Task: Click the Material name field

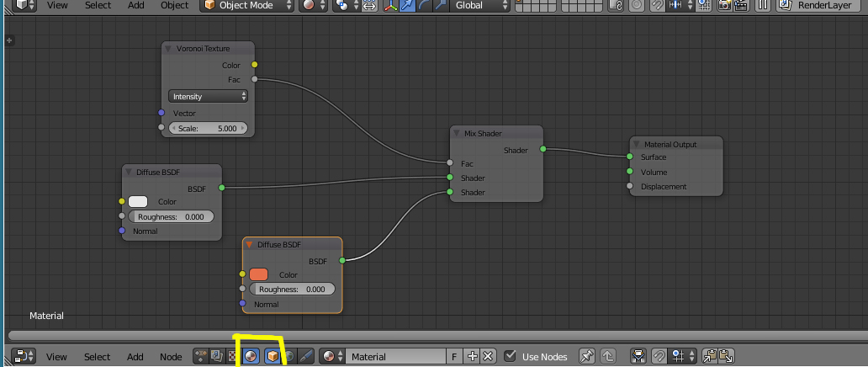Action: pyautogui.click(x=395, y=357)
